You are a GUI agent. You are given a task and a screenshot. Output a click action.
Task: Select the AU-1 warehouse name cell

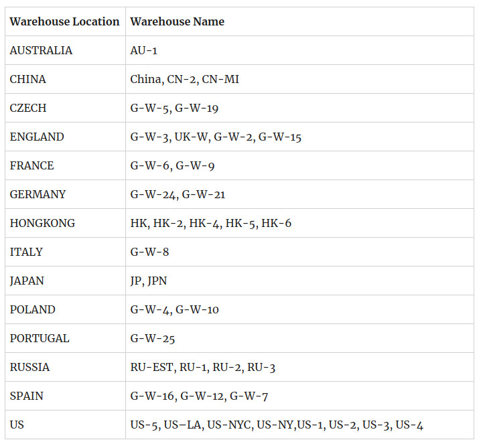click(299, 50)
